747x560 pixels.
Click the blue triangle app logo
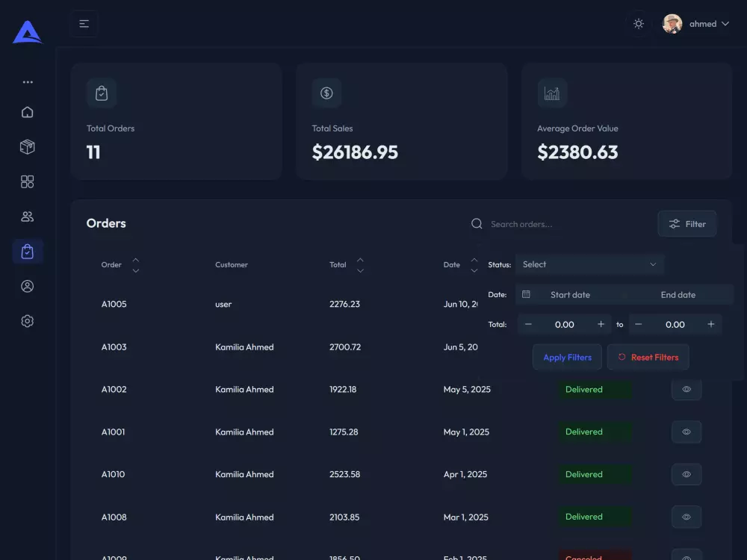27,32
